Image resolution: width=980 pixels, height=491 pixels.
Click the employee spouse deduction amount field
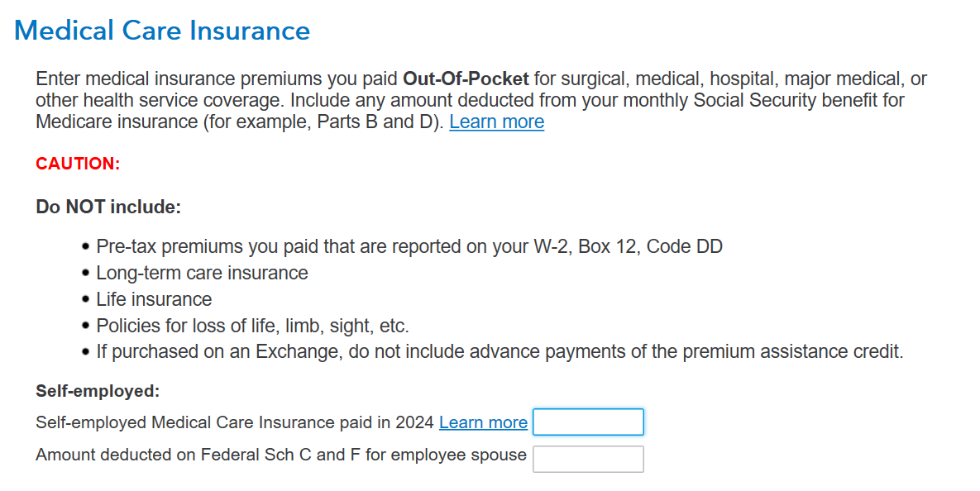[x=588, y=459]
